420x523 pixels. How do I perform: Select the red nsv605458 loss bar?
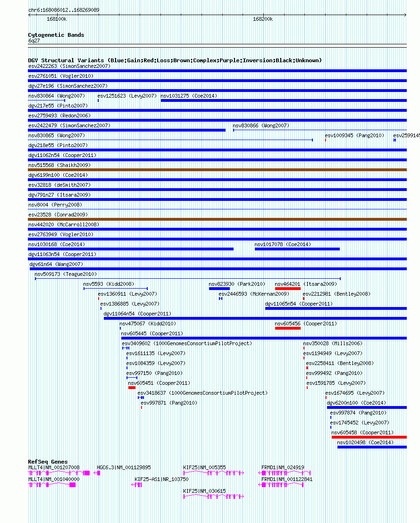point(369,437)
